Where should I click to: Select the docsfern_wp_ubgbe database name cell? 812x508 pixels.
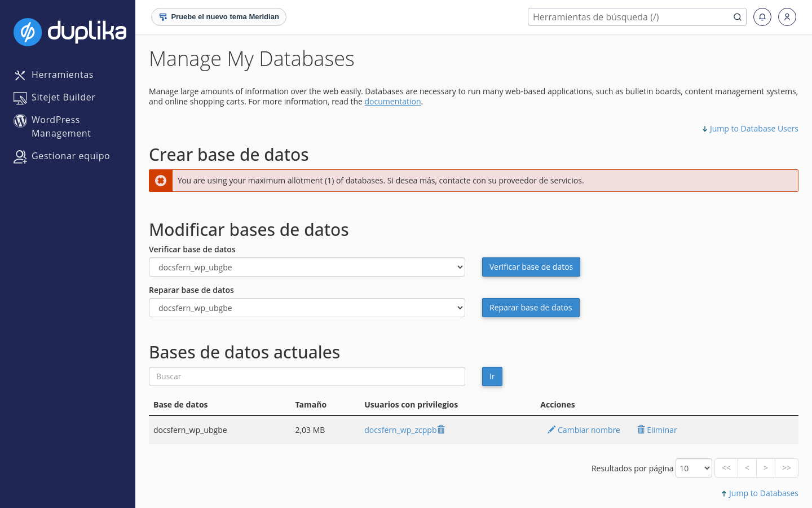click(x=190, y=430)
